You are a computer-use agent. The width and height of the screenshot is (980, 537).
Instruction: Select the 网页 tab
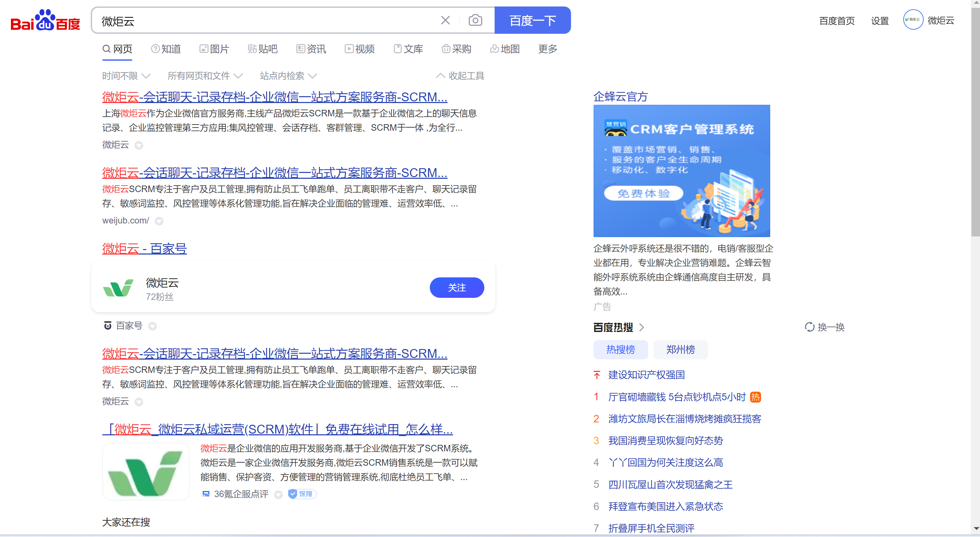click(x=117, y=49)
